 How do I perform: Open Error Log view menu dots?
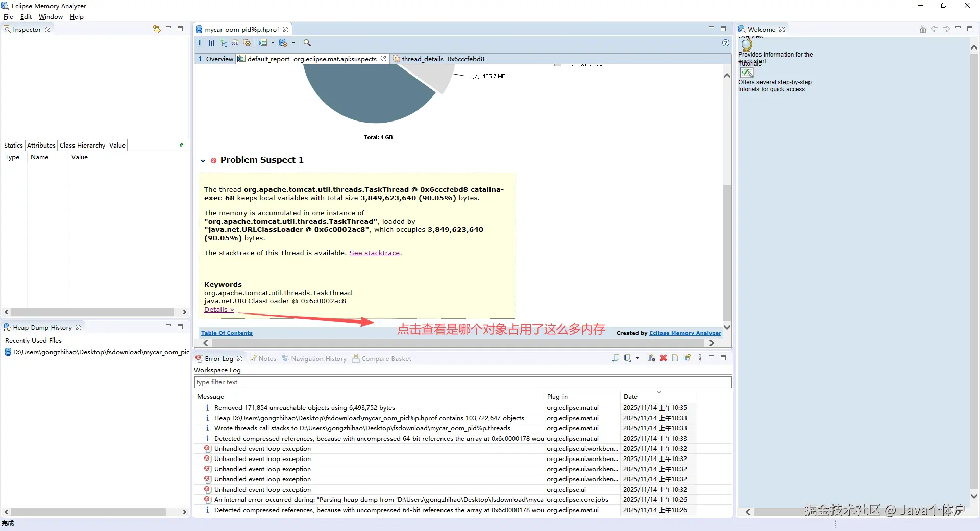coord(700,358)
